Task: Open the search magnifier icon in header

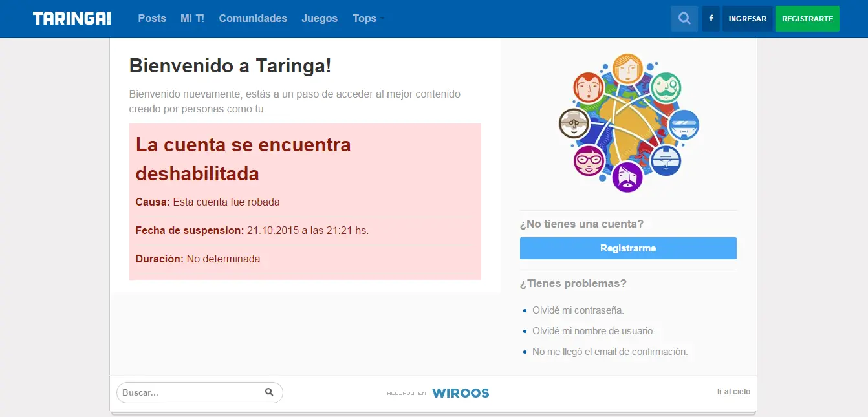Action: tap(684, 19)
